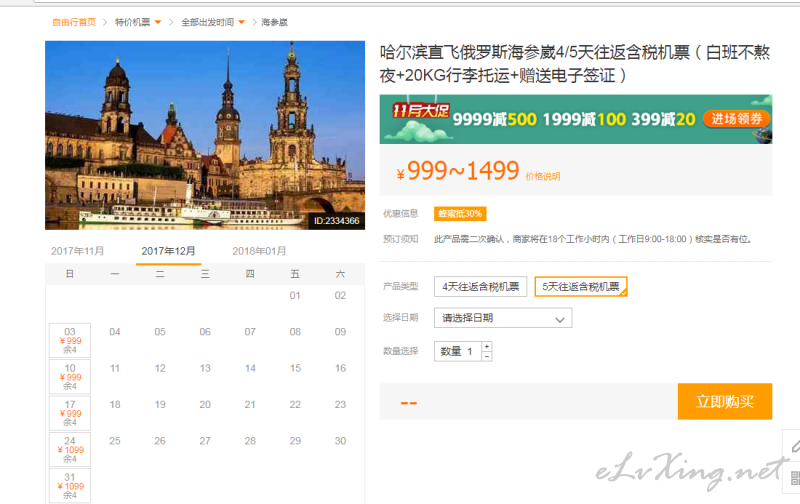Select December 17 priced ¥999
Viewport: 800px width, 504px height.
[70, 413]
